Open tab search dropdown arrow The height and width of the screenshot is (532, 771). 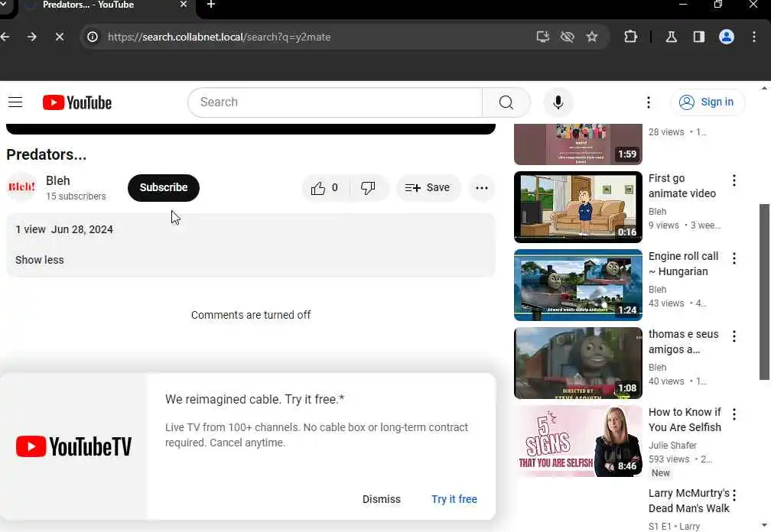(x=3, y=5)
